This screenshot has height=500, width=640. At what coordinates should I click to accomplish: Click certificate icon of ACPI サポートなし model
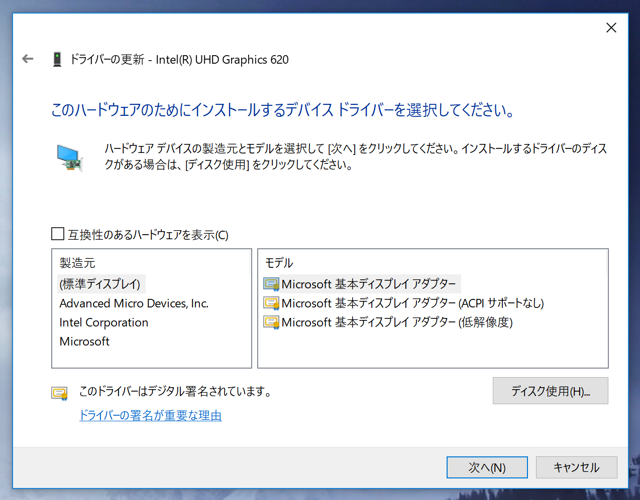271,303
